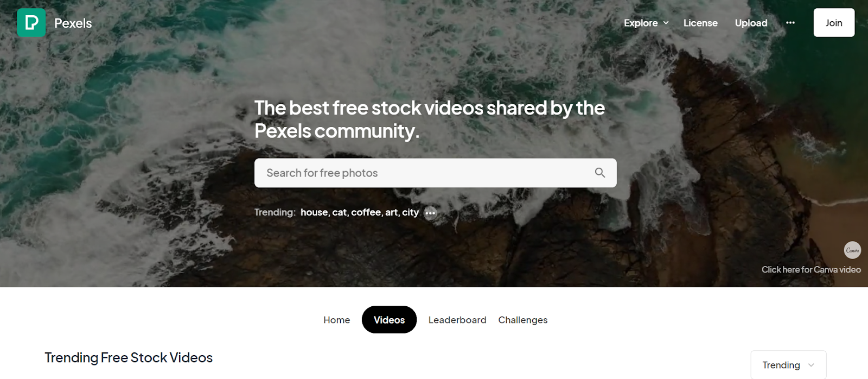This screenshot has height=379, width=868.
Task: Show more trending searches via ellipsis bubble
Action: (x=430, y=213)
